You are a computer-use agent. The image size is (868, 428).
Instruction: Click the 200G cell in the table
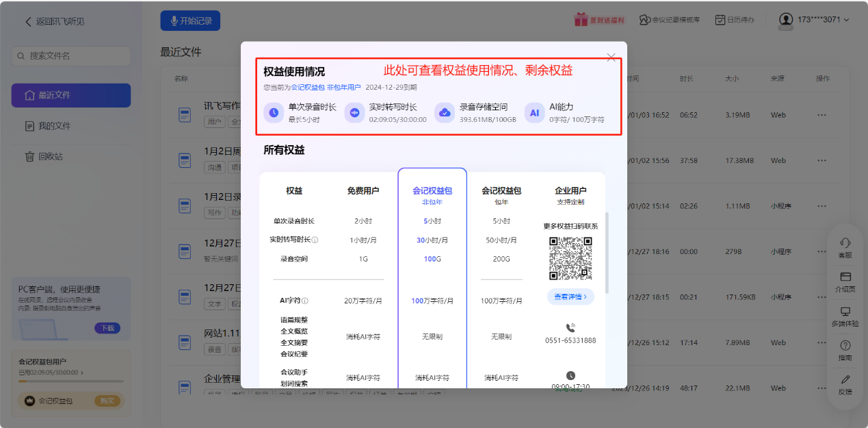pyautogui.click(x=501, y=259)
